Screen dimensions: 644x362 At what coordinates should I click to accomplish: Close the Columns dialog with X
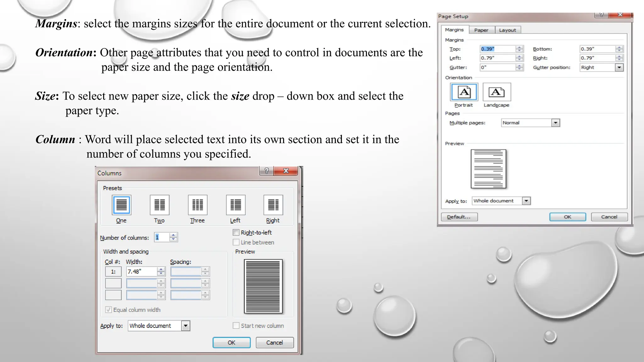[286, 171]
